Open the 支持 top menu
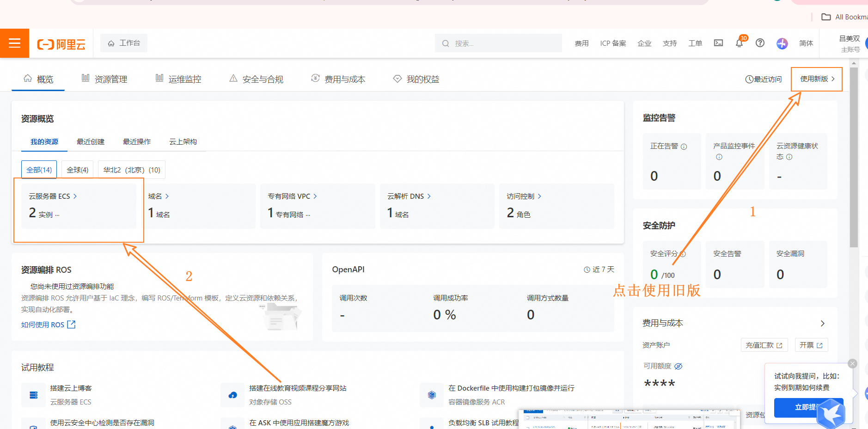This screenshot has width=868, height=429. (670, 43)
